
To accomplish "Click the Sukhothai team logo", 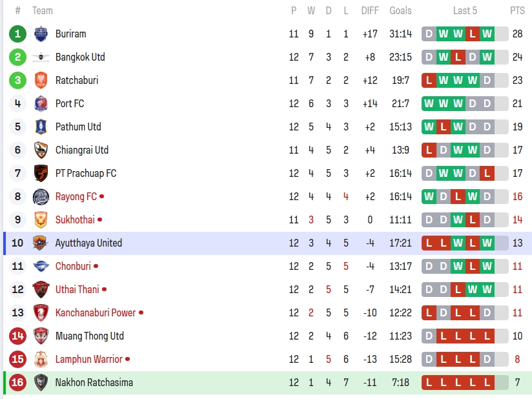I will tap(41, 220).
